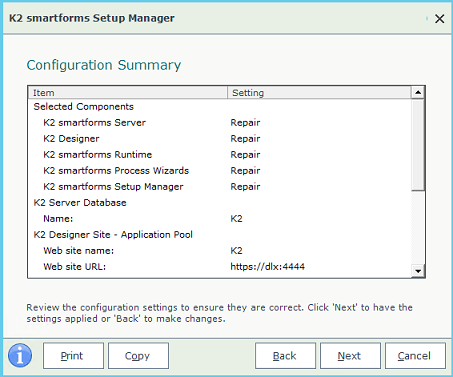This screenshot has width=453, height=377.
Task: Select the K2 Server Database group
Action: 220,203
